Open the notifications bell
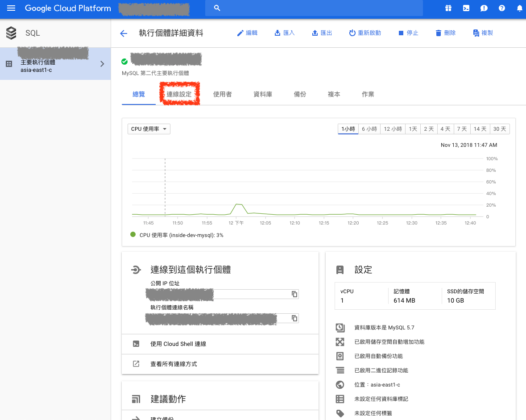This screenshot has width=526, height=420. pos(519,8)
